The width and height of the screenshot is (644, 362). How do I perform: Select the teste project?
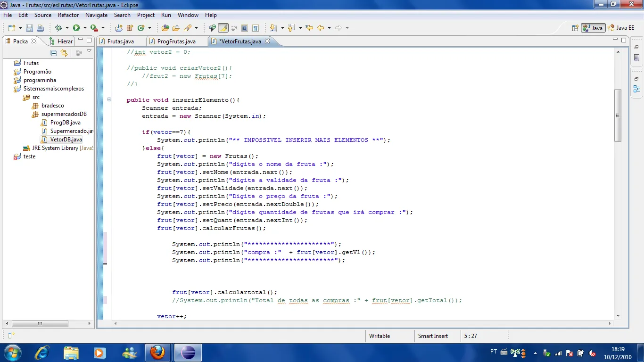(29, 156)
